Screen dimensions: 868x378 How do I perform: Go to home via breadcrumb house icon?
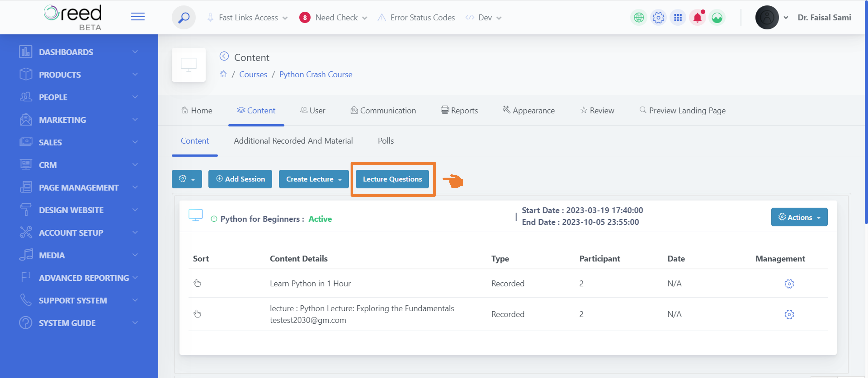pyautogui.click(x=223, y=74)
